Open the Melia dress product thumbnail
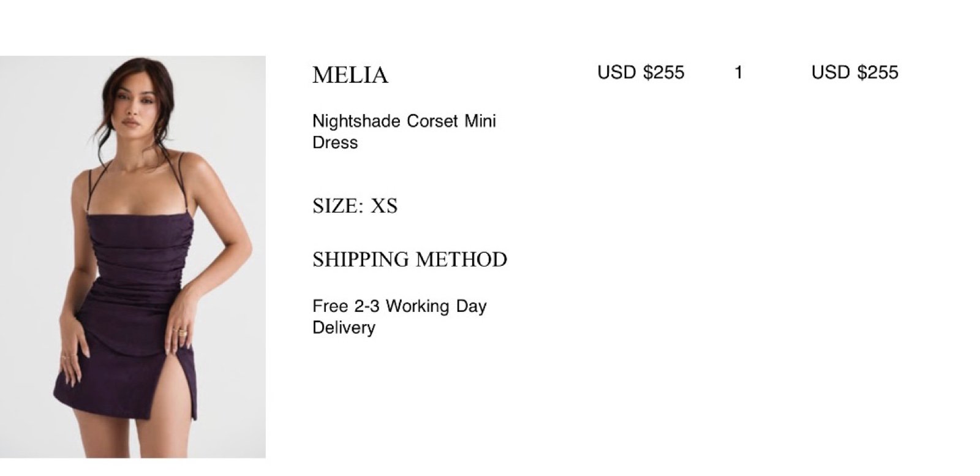This screenshot has height=476, width=980. tap(133, 257)
